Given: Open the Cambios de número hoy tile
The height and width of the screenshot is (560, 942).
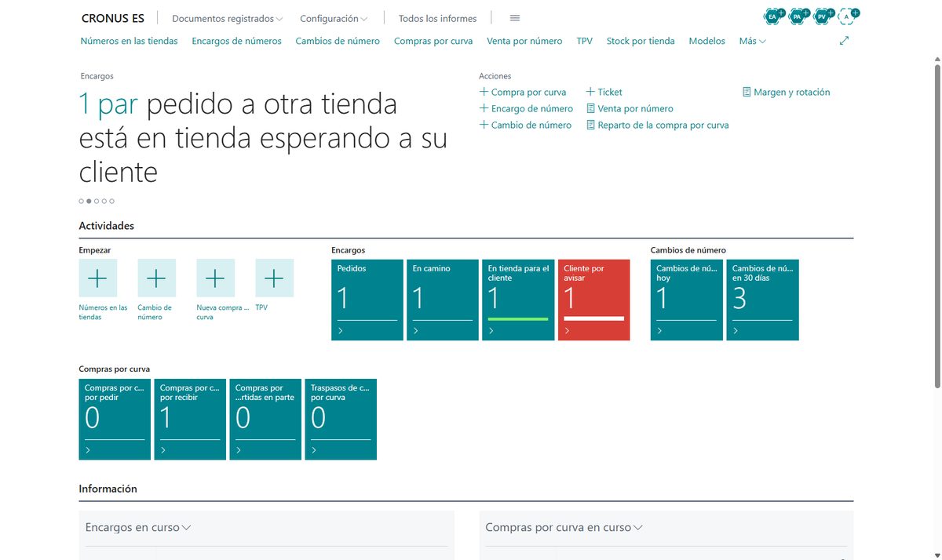Looking at the screenshot, I should coord(687,300).
